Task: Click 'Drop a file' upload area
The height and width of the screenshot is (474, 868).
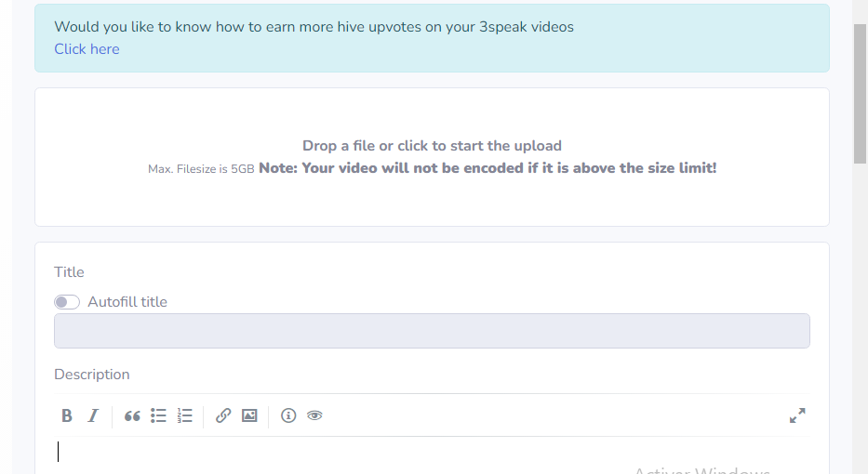Action: 432,146
